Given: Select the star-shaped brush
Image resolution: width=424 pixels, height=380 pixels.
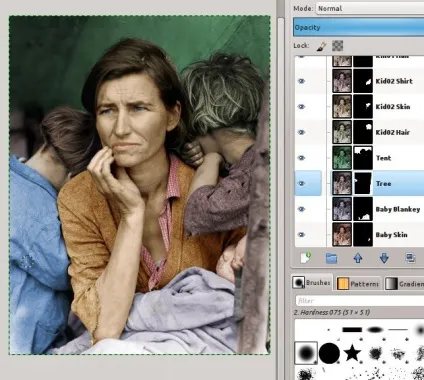Looking at the screenshot, I should [352, 352].
